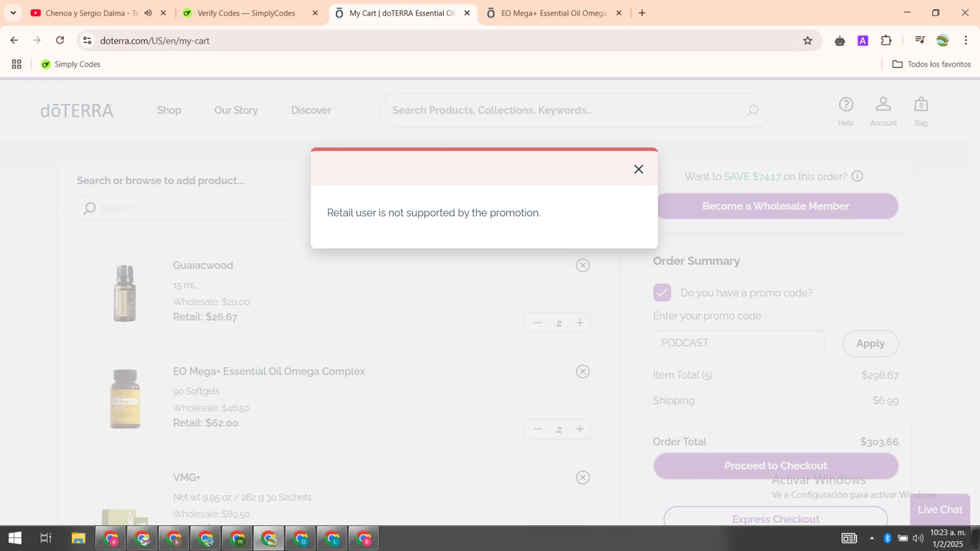Click Proceed to Checkout

pyautogui.click(x=776, y=465)
